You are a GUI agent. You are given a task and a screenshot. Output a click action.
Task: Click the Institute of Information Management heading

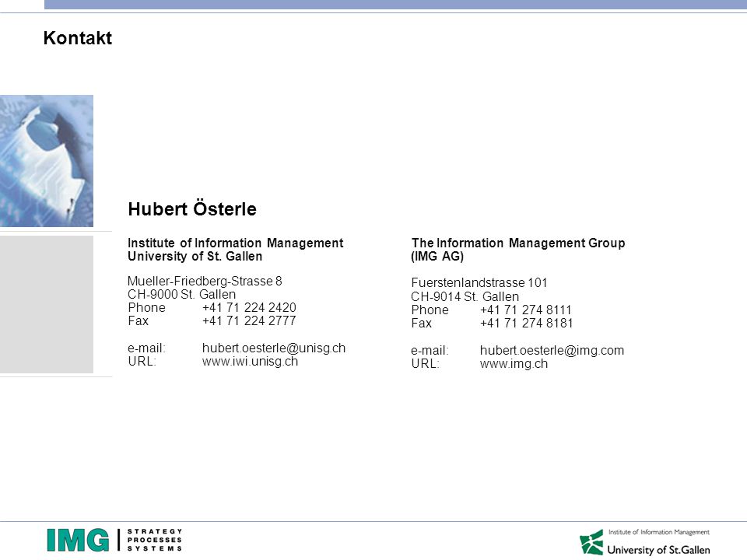coord(235,243)
